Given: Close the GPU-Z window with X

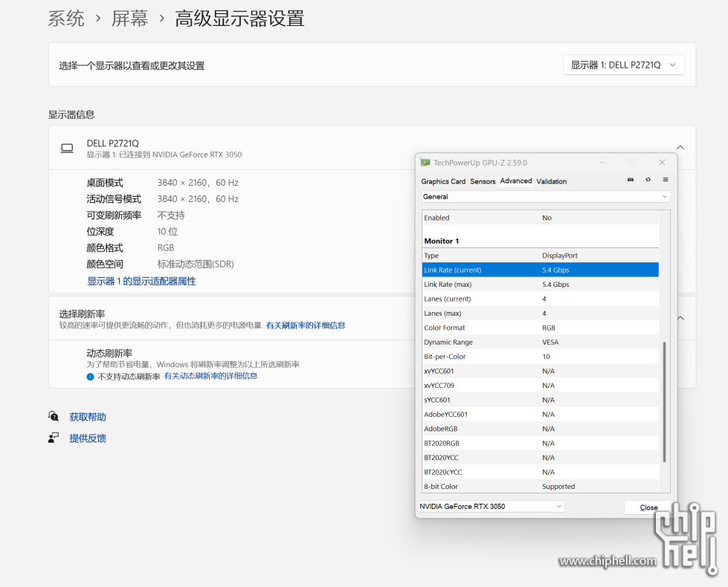Looking at the screenshot, I should click(662, 163).
